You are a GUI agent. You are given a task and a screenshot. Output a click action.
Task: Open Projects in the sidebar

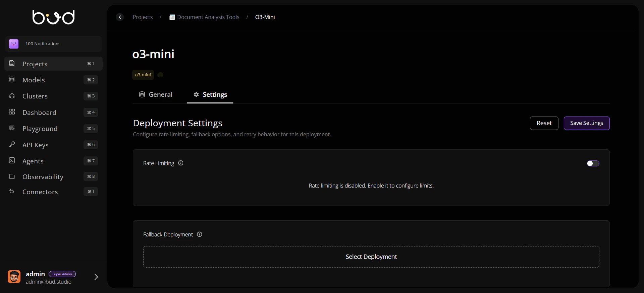53,64
